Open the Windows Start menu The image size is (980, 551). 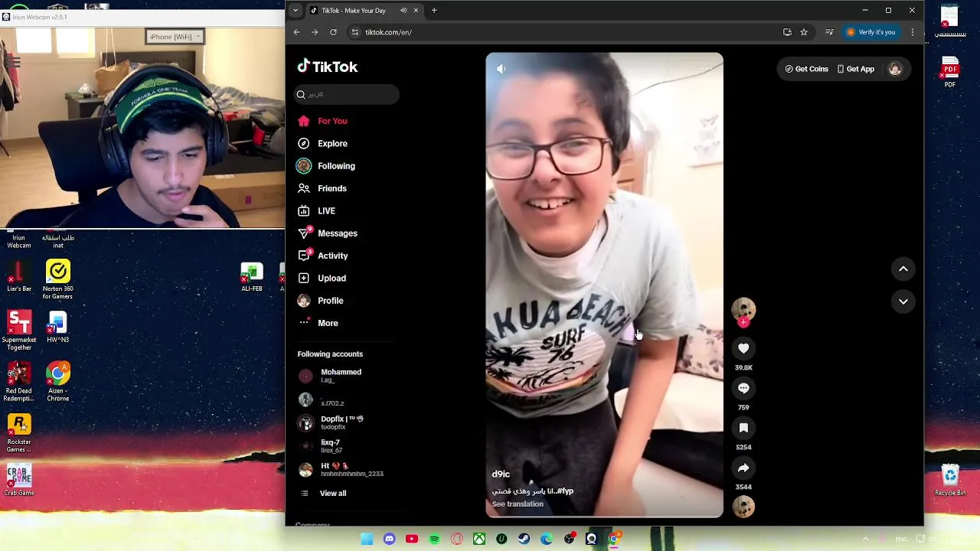click(x=367, y=540)
